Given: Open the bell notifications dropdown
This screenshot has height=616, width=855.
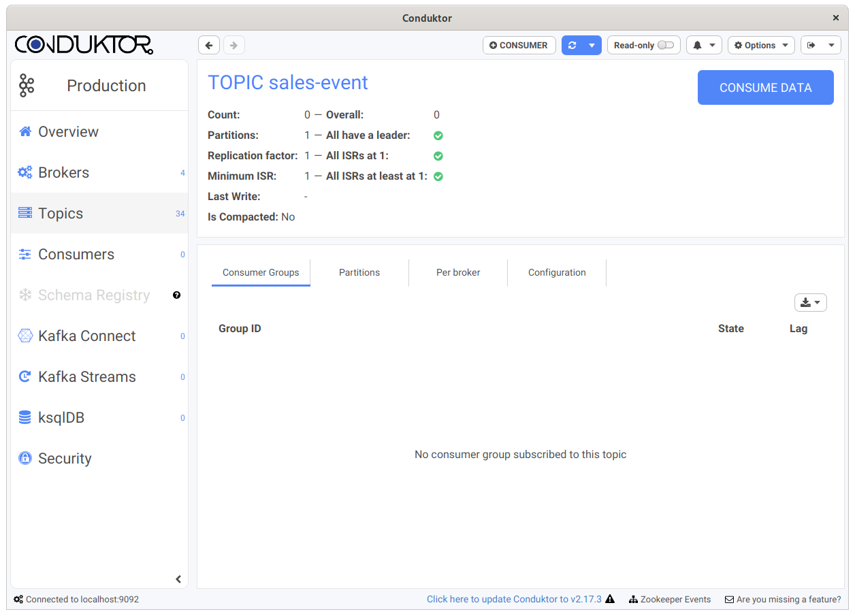Looking at the screenshot, I should 704,46.
